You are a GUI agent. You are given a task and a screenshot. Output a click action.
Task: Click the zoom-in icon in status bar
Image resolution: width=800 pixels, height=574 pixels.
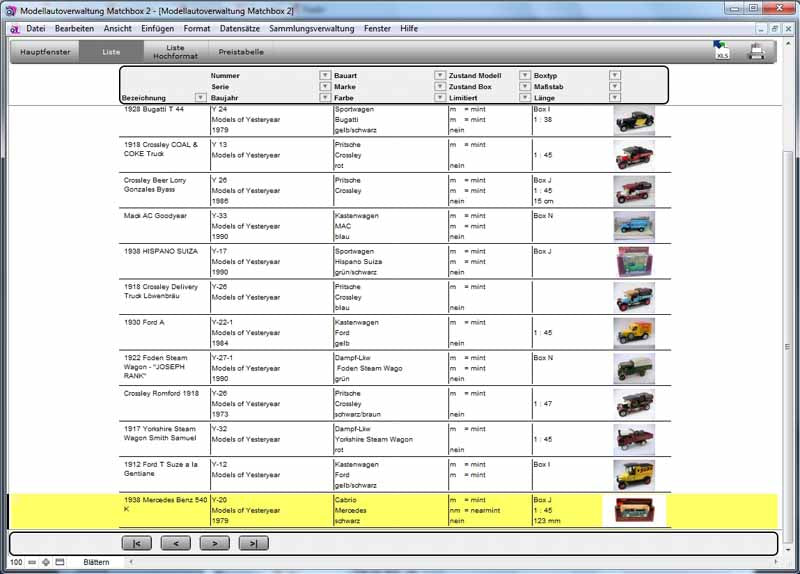[x=46, y=563]
